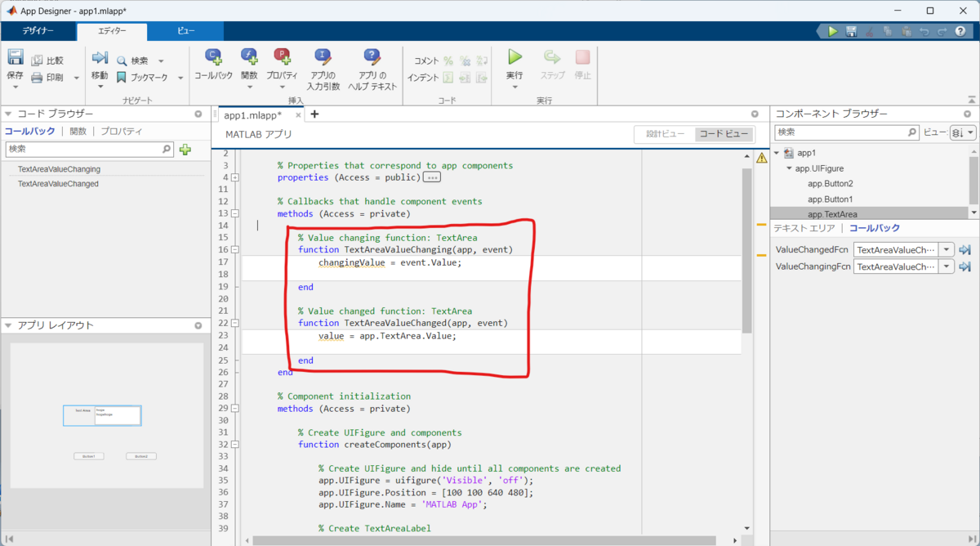Click the wrap comments icon

tap(482, 60)
